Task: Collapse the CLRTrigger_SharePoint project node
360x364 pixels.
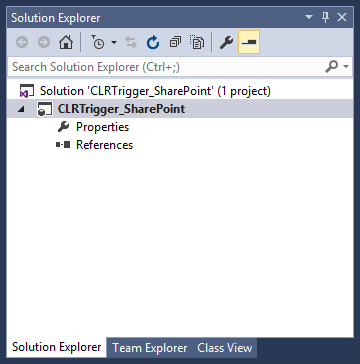Action: [21, 109]
